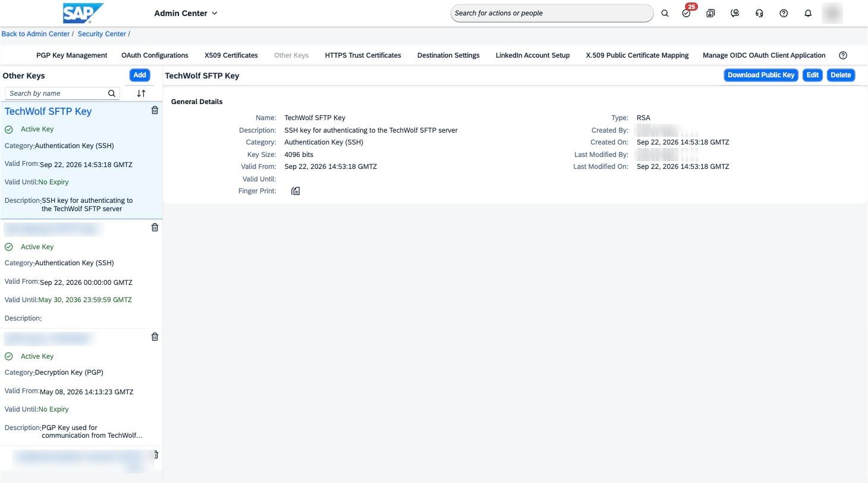Click the search icon in Search by name
The height and width of the screenshot is (483, 868).
point(112,93)
